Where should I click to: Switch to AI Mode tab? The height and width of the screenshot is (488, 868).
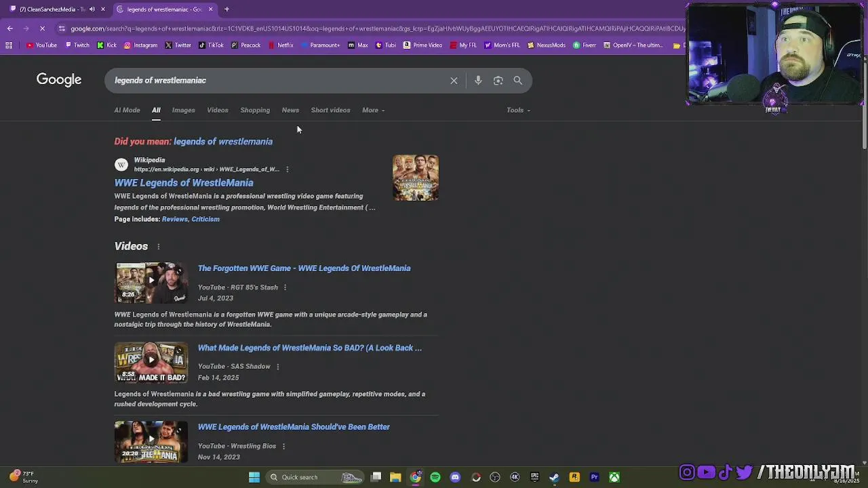point(127,110)
